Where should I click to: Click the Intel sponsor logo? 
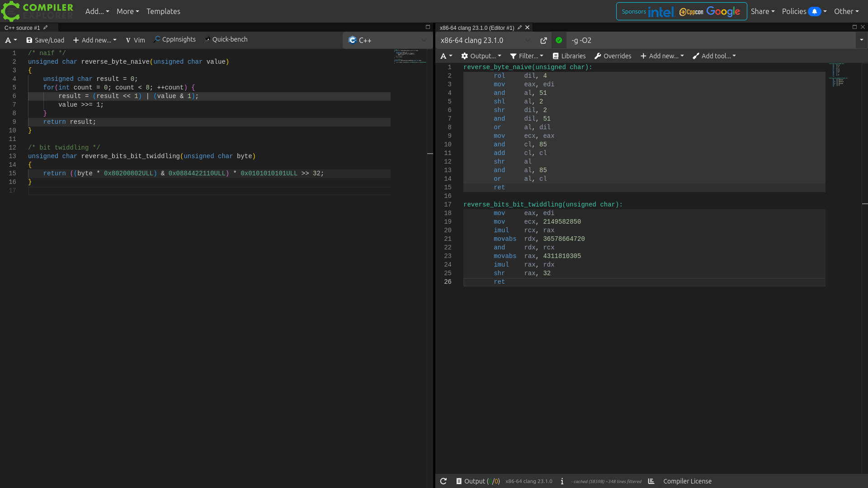click(x=661, y=12)
